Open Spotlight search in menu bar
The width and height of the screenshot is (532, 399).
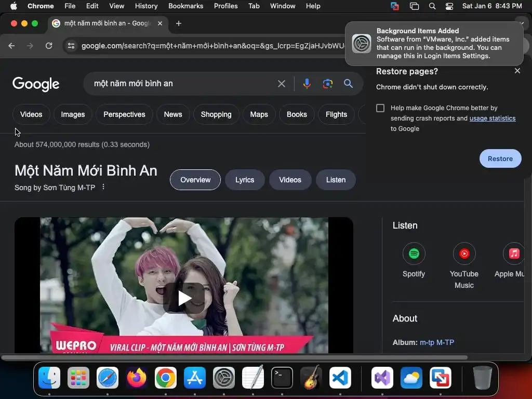click(432, 6)
